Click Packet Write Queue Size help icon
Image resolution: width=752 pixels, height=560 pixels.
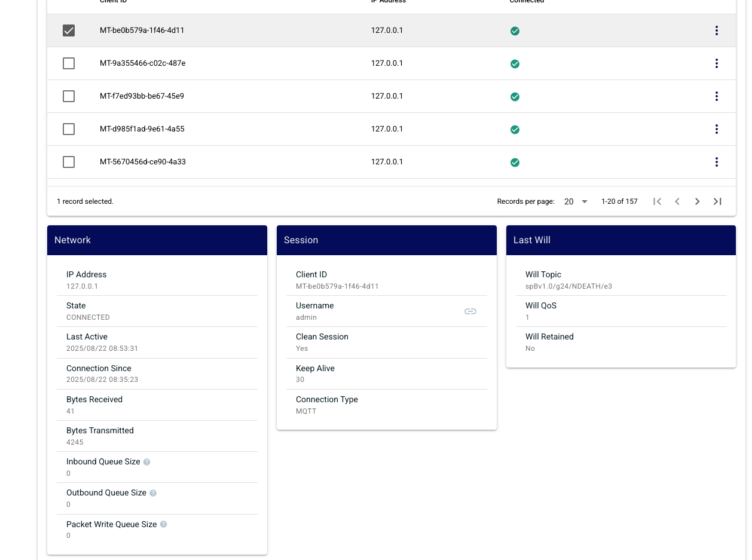tap(164, 524)
